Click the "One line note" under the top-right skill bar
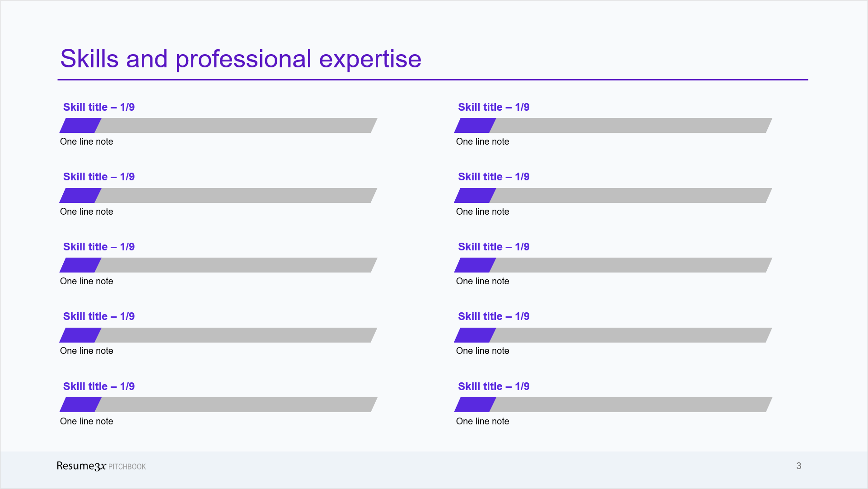This screenshot has height=489, width=868. (x=482, y=142)
